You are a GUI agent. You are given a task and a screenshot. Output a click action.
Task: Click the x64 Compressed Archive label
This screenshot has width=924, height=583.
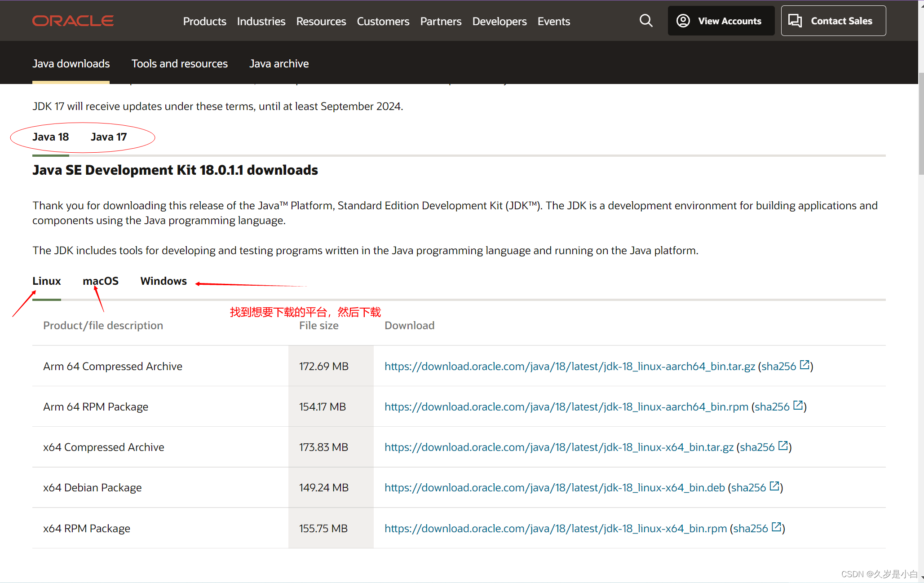104,447
